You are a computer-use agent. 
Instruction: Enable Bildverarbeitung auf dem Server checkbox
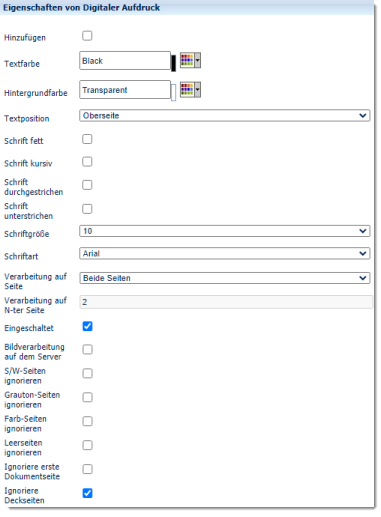pyautogui.click(x=88, y=349)
